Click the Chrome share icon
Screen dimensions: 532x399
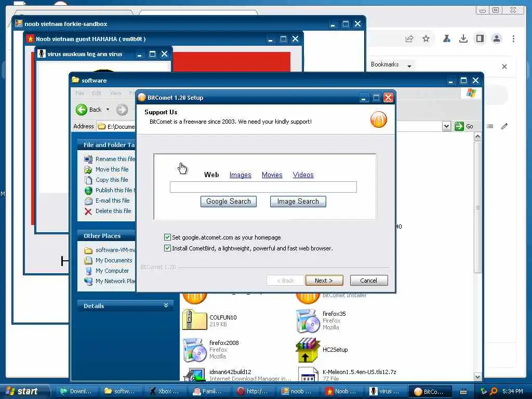point(409,38)
